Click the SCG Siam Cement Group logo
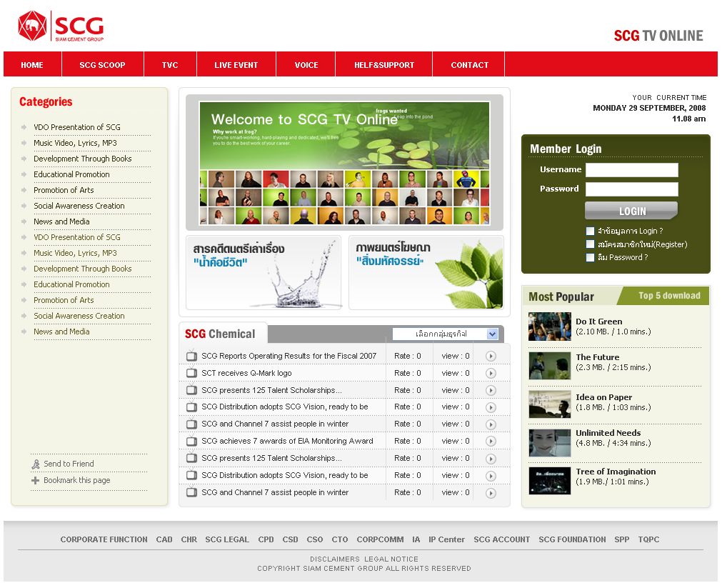722x588 pixels. tap(61, 26)
